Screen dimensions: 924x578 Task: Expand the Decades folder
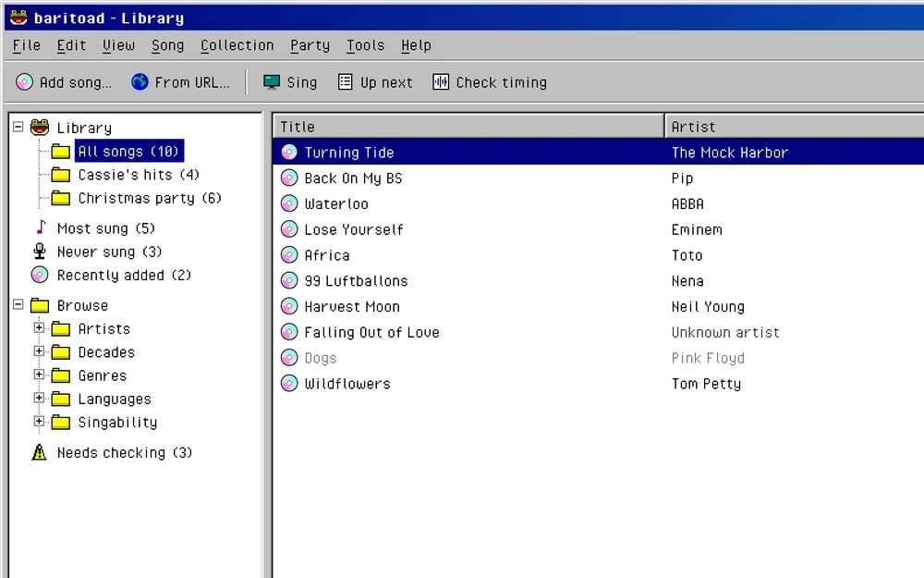coord(39,351)
